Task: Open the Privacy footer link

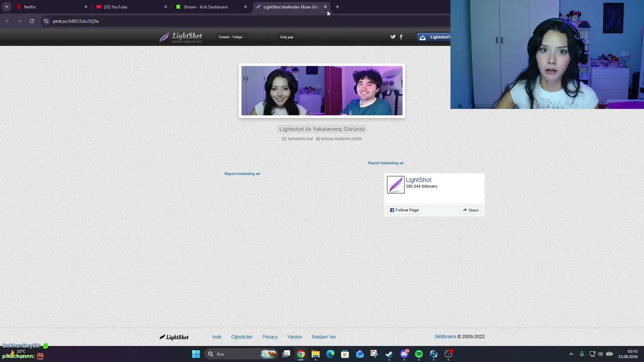Action: pos(270,337)
